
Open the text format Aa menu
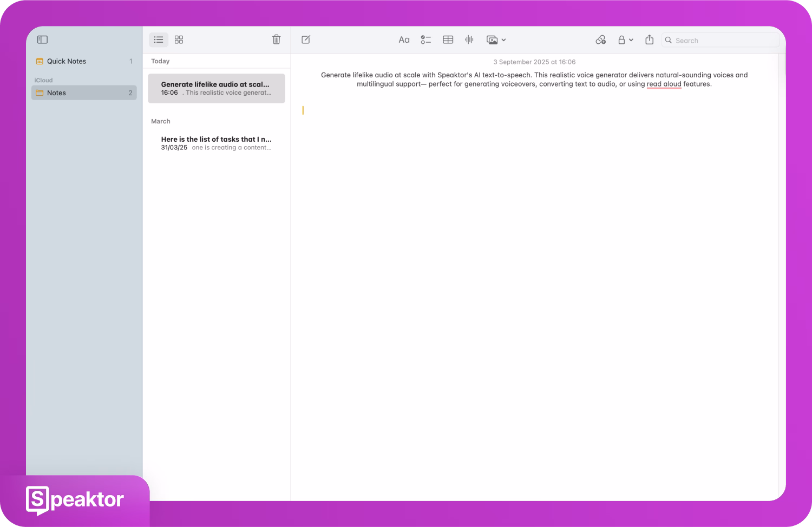[404, 39]
